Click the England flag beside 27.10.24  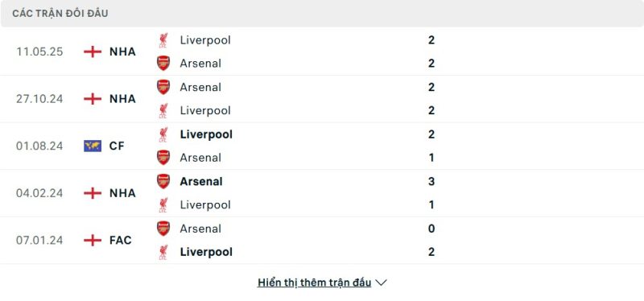click(x=93, y=99)
